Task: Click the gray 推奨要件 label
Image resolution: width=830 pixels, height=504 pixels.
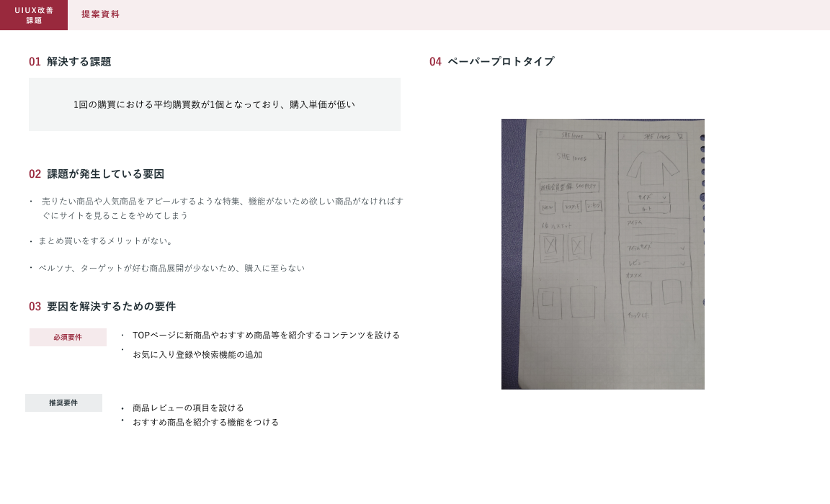Action: click(x=63, y=402)
